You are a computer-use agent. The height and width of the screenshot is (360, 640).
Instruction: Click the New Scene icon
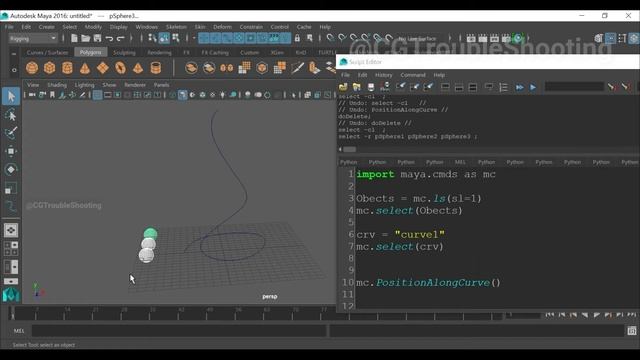[74, 38]
